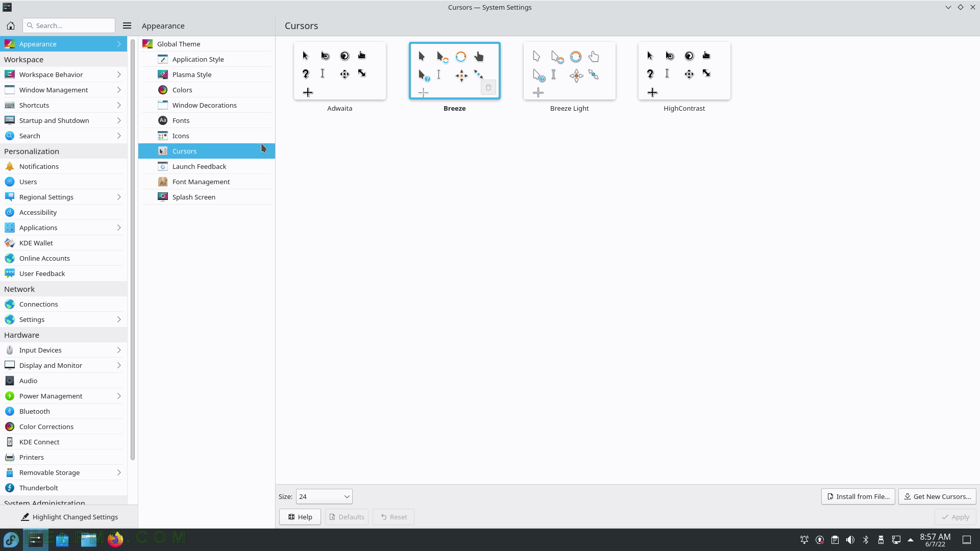Image resolution: width=980 pixels, height=551 pixels.
Task: Open the Users settings
Action: pyautogui.click(x=63, y=182)
